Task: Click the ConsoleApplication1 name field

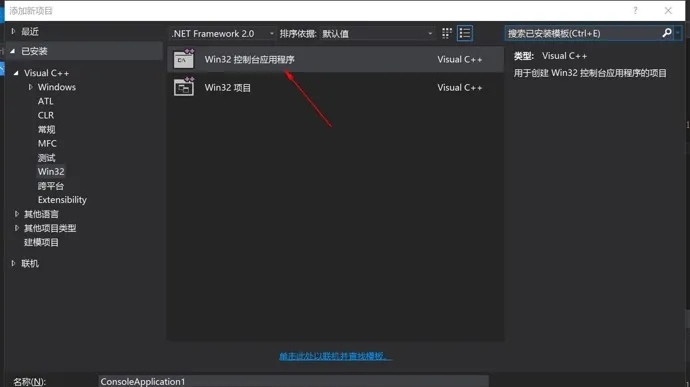Action: point(294,381)
